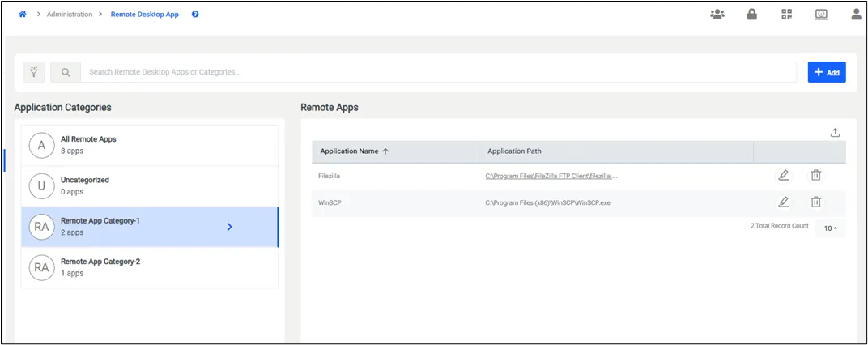Click the '2 Total Record Count' text
The width and height of the screenshot is (868, 345).
[x=780, y=226]
